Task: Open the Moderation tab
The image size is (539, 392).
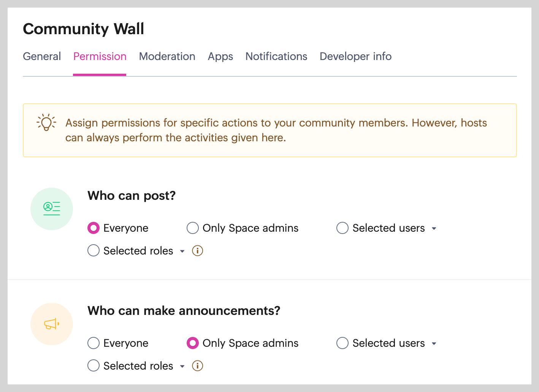Action: (x=167, y=56)
